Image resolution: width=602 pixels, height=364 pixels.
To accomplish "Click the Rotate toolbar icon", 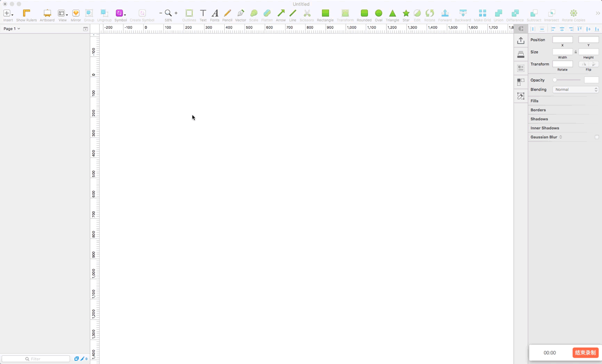I will (429, 13).
